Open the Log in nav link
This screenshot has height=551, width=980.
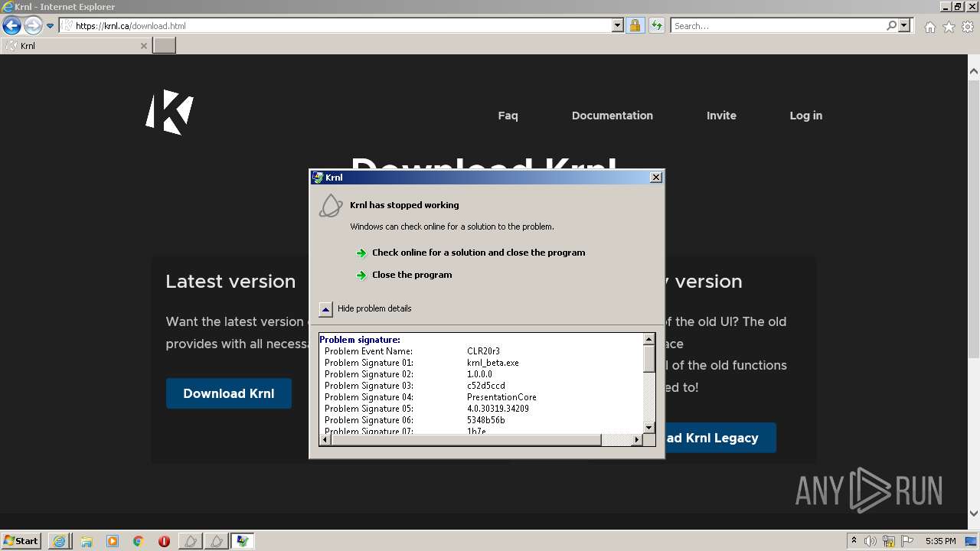(x=806, y=116)
